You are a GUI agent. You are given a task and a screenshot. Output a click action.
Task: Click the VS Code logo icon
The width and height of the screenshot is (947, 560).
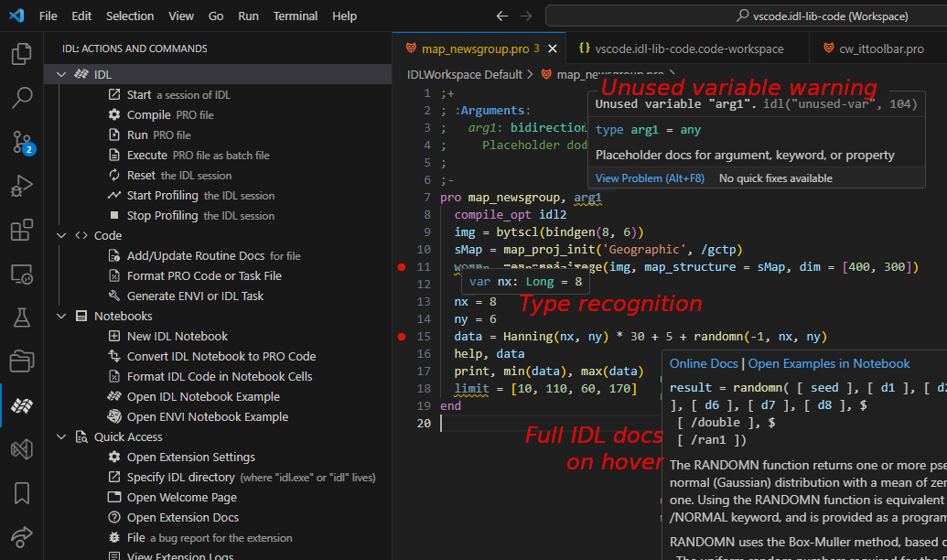pyautogui.click(x=16, y=16)
